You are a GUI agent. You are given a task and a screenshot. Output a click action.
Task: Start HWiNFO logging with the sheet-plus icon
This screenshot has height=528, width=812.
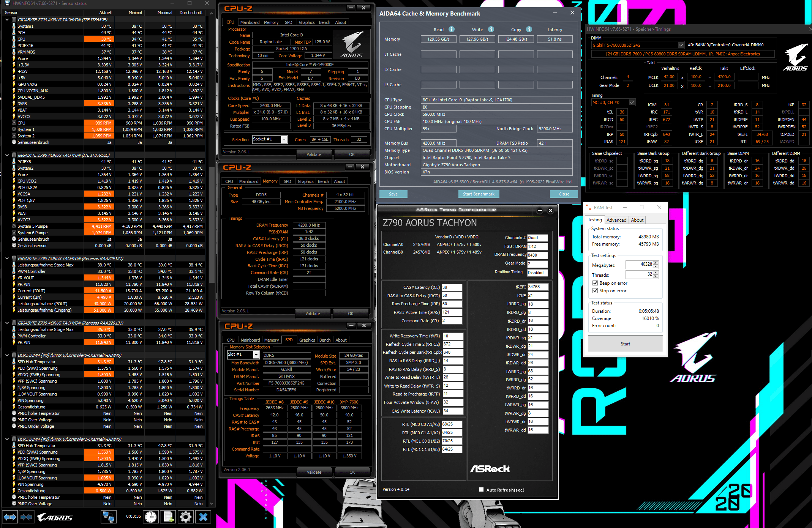click(168, 517)
